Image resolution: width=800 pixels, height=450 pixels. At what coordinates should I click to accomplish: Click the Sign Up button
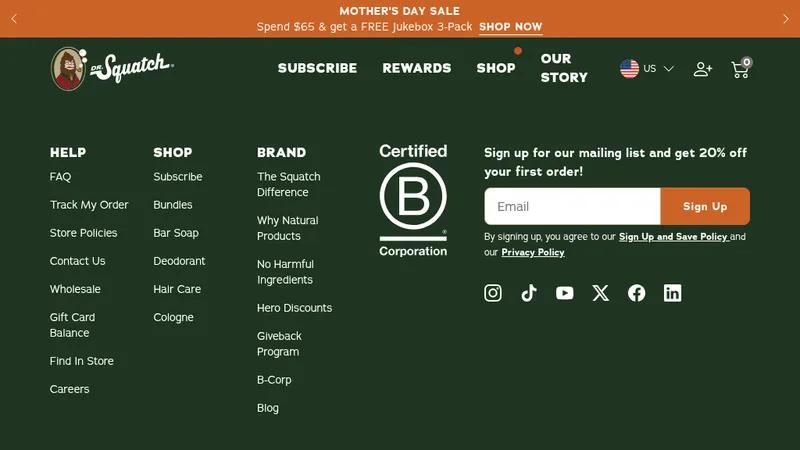[705, 206]
